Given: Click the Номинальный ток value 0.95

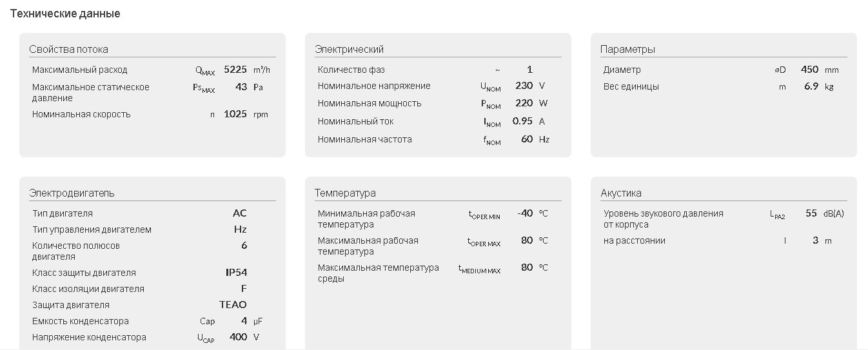Looking at the screenshot, I should pyautogui.click(x=522, y=121).
